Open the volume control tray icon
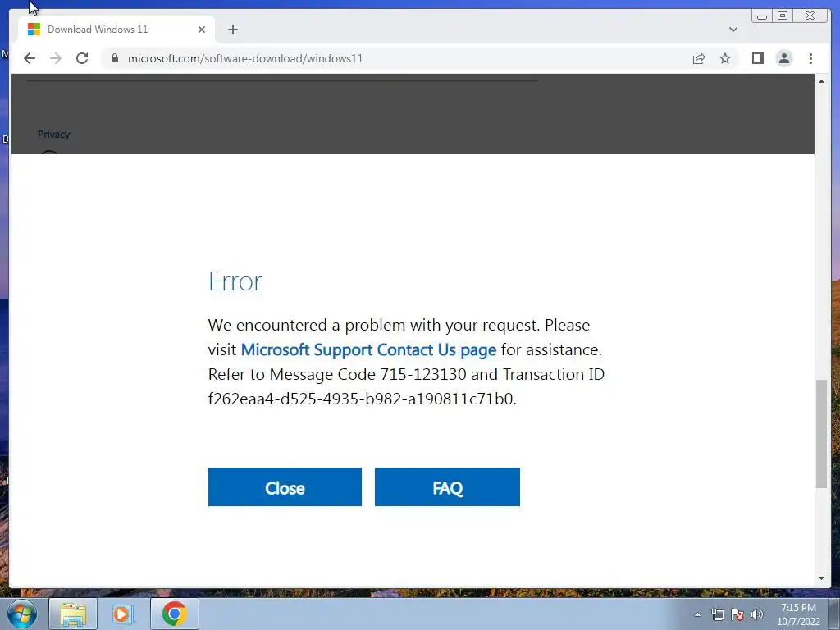This screenshot has height=630, width=840. coord(757,614)
